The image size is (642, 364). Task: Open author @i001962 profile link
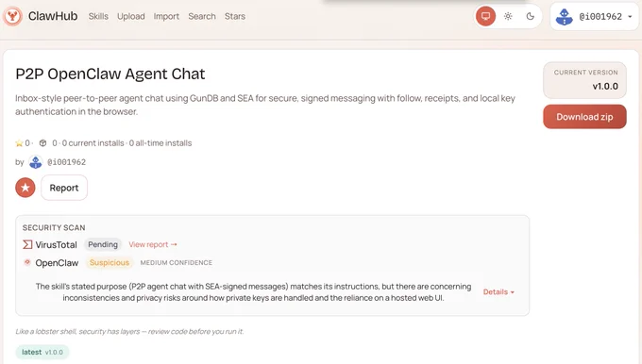[66, 162]
